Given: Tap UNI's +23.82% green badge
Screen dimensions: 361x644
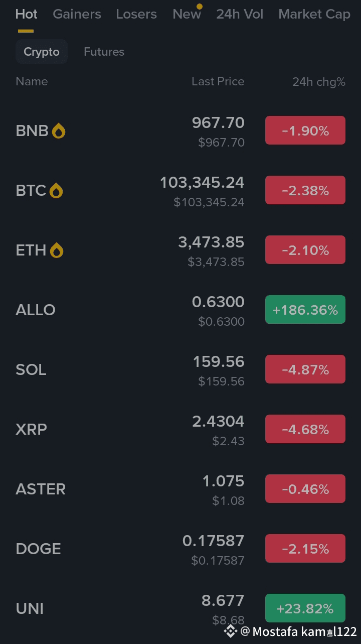Looking at the screenshot, I should 305,608.
